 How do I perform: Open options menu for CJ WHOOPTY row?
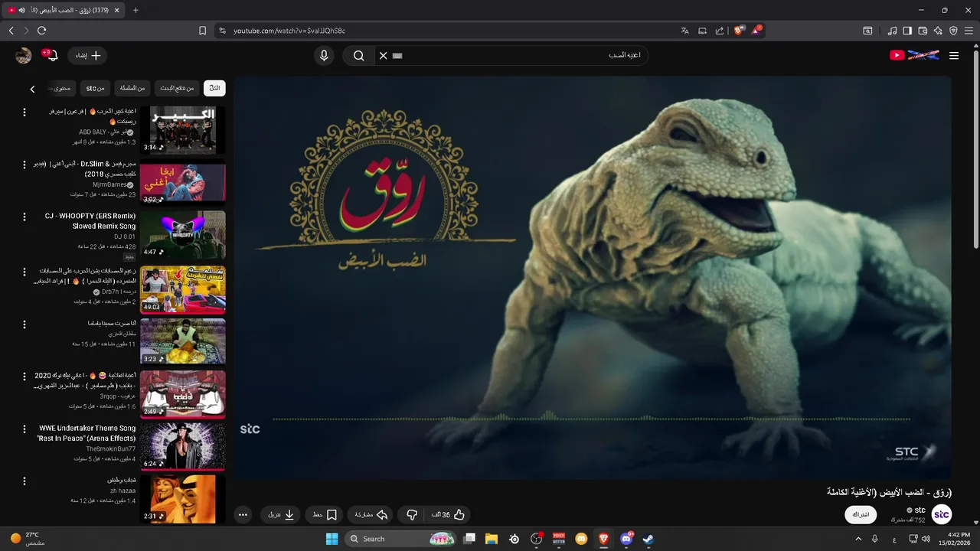24,217
